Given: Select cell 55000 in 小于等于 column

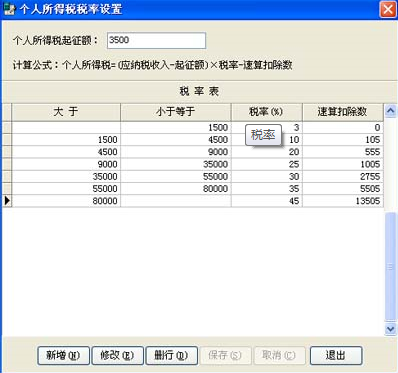Looking at the screenshot, I should [176, 177].
